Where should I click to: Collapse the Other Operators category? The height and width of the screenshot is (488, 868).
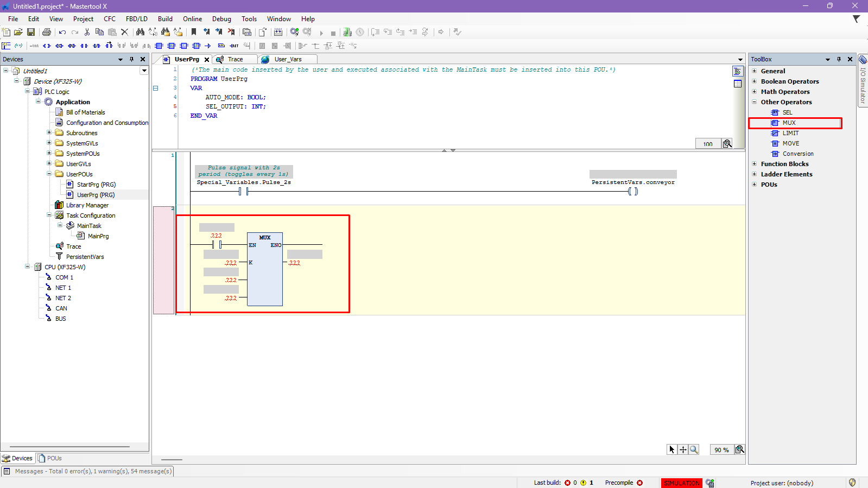pos(754,102)
